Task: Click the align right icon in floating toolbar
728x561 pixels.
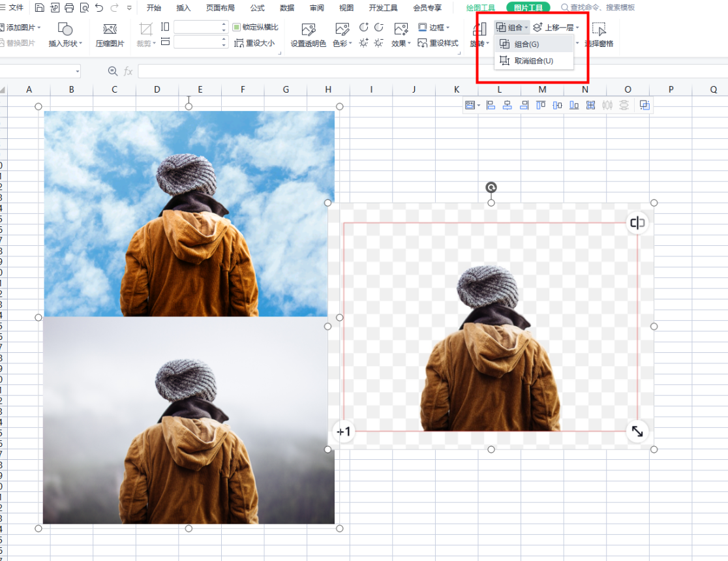Action: [x=524, y=106]
